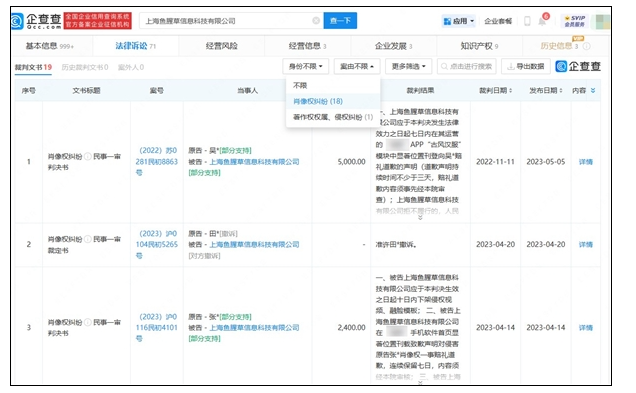636x393 pixels.
Task: Open case (2022)苏0281民初8863号
Action: (x=157, y=161)
